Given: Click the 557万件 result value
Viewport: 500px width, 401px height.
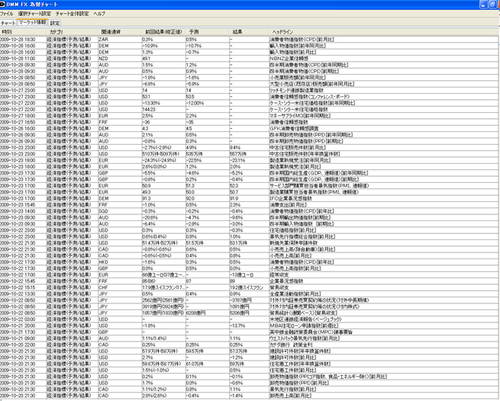Looking at the screenshot, I should coord(238,154).
